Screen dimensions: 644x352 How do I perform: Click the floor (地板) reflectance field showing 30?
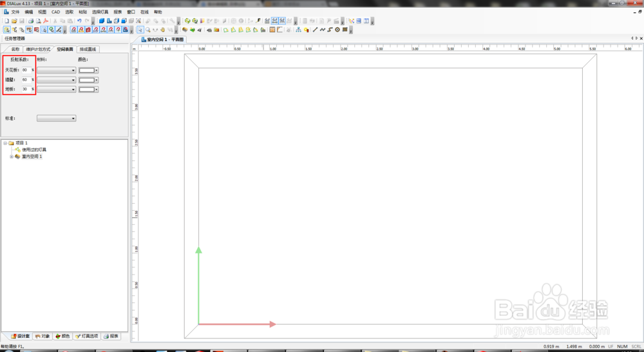26,89
